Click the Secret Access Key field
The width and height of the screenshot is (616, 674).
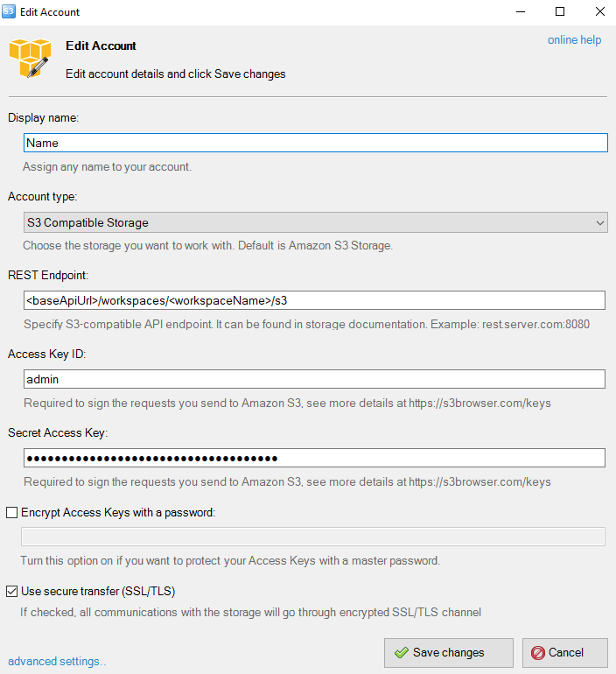(x=314, y=458)
